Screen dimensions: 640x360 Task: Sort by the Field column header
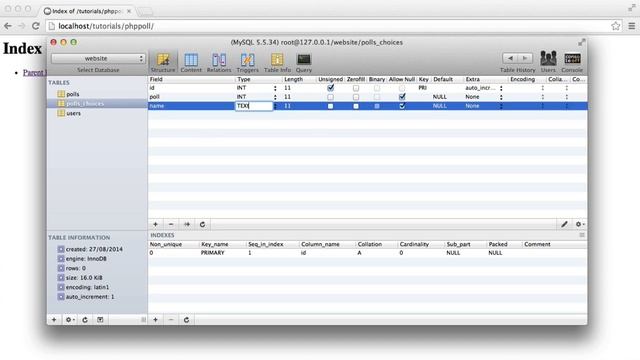pos(192,79)
